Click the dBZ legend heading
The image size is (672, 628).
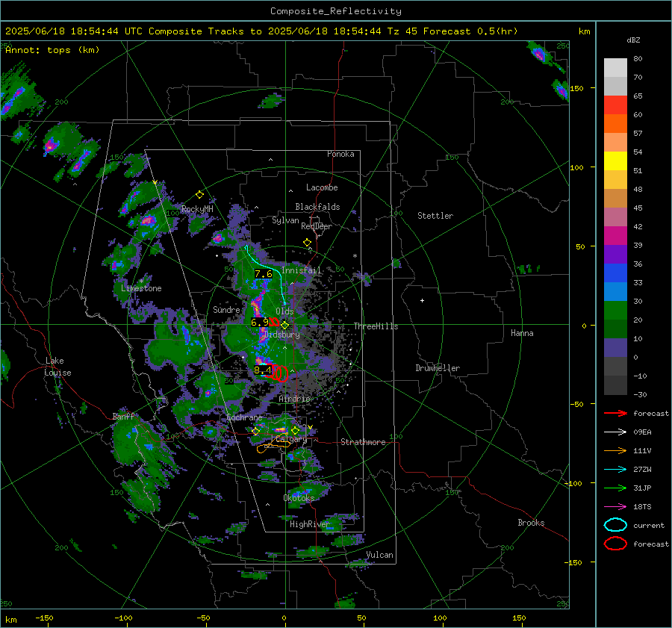tap(633, 40)
